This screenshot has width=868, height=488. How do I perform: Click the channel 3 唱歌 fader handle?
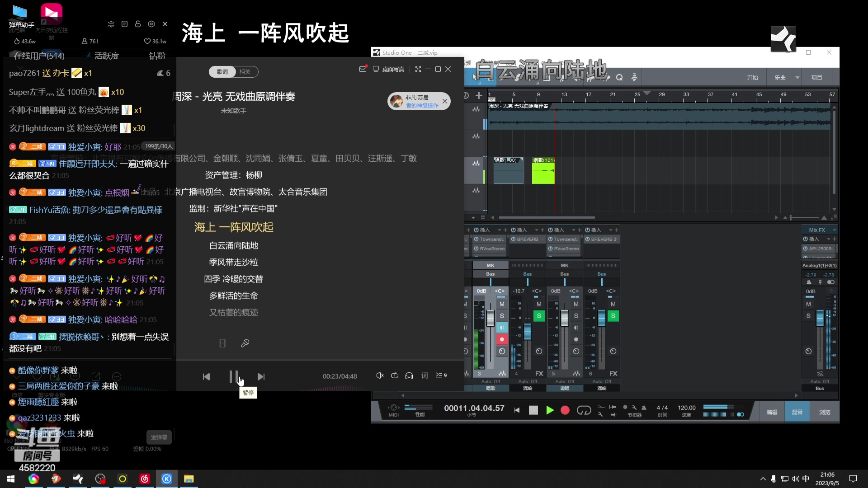pos(491,319)
